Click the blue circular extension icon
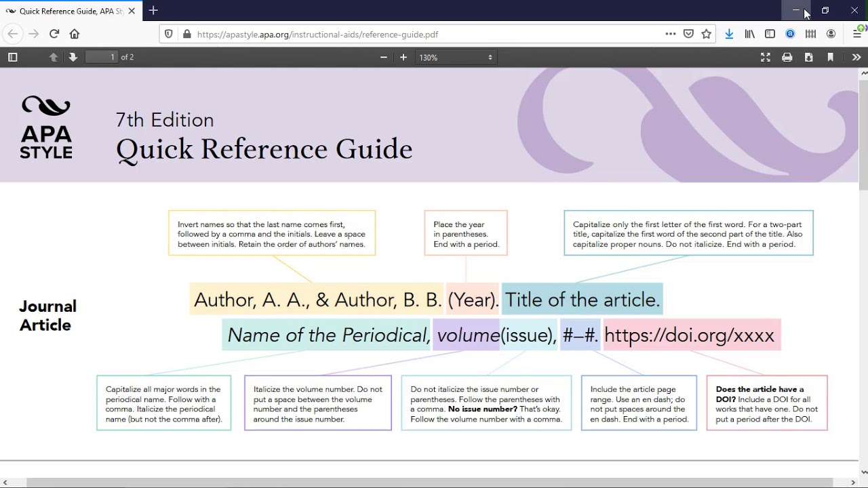This screenshot has height=488, width=868. coord(790,34)
